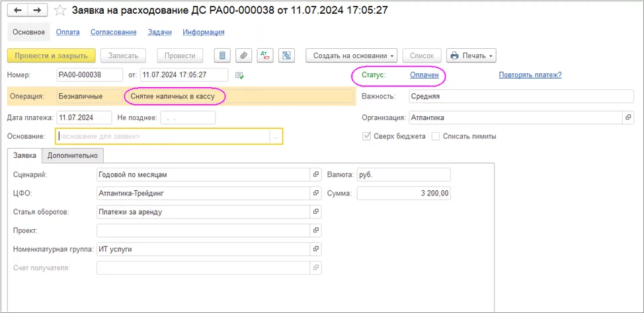Click the back navigation arrow
The image size is (644, 313).
(17, 10)
